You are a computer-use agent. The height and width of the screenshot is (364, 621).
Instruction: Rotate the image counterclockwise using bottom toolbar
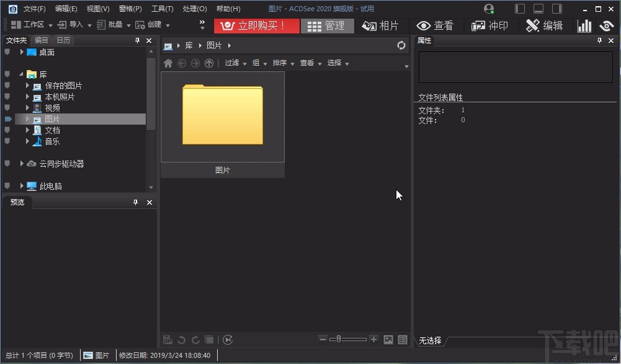[x=181, y=339]
